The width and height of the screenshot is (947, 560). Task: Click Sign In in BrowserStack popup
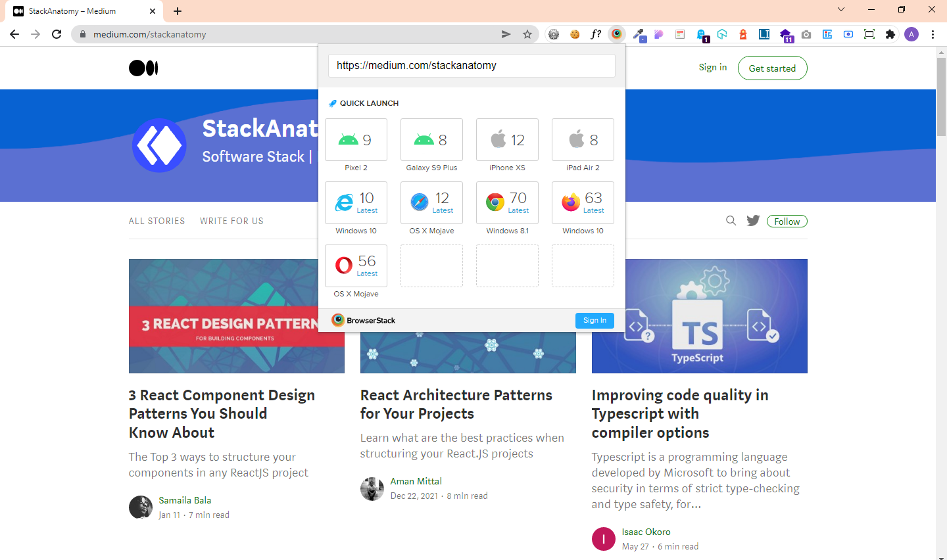(595, 320)
